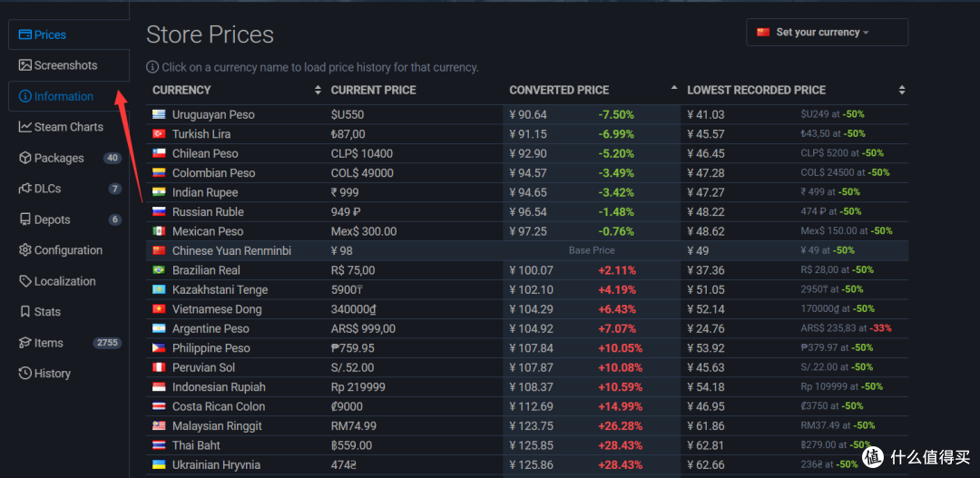Click the Screenshots image icon
Image resolution: width=980 pixels, height=478 pixels.
(25, 66)
